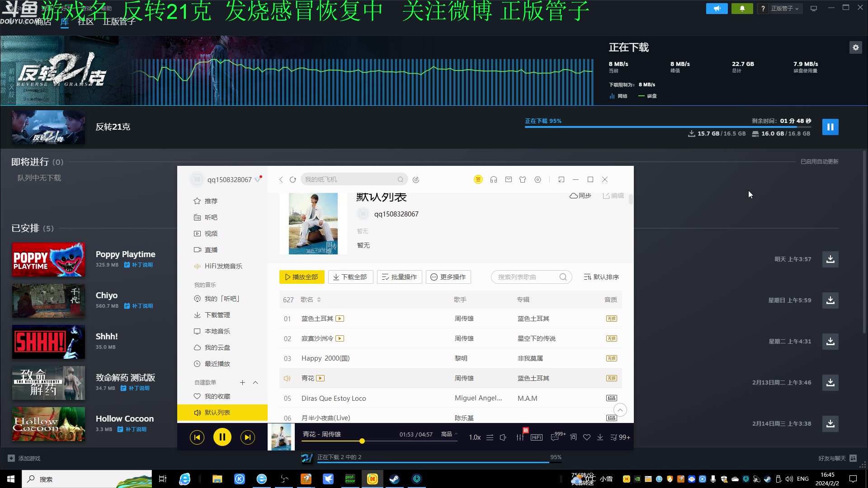Seek within song progress slider
This screenshot has height=488, width=868.
(x=380, y=441)
